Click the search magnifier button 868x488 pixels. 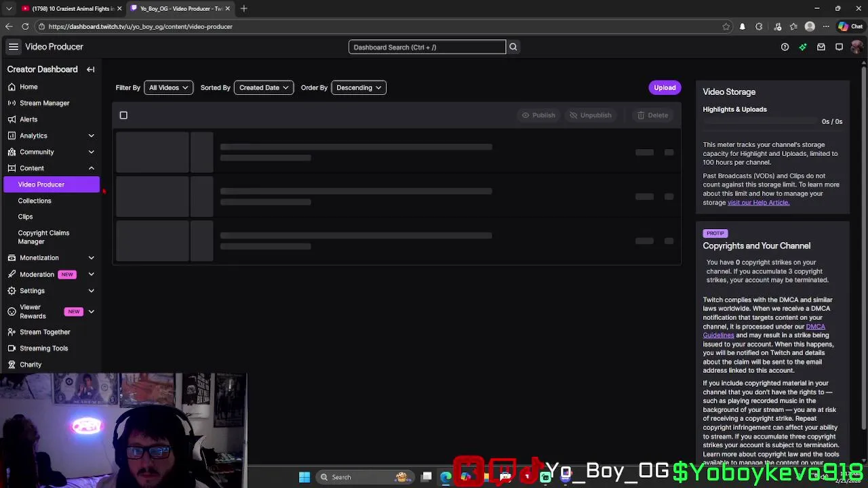(513, 47)
